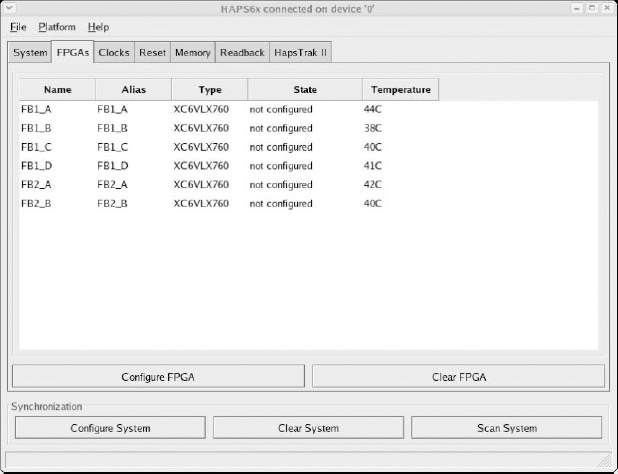Click the 38C temperature value
Viewport: 618px width, 474px height.
[372, 128]
